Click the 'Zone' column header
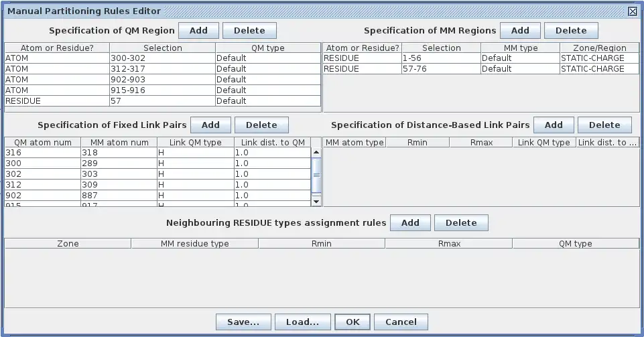Viewport: 644px width, 337px height. tap(68, 243)
